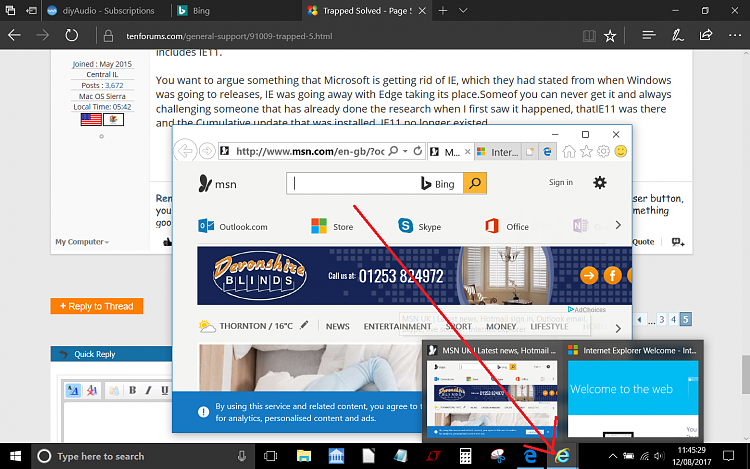Click IE Home icon
This screenshot has height=469, width=750.
coord(569,152)
